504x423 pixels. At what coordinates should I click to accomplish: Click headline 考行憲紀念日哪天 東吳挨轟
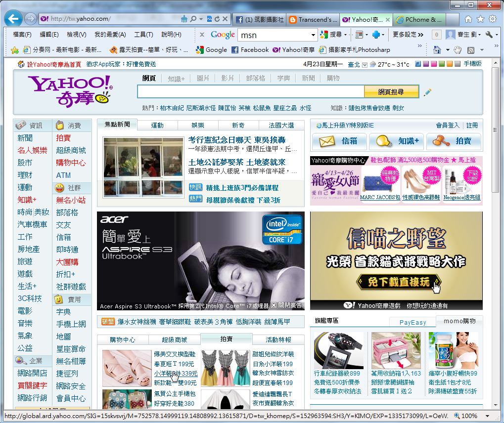tap(237, 140)
